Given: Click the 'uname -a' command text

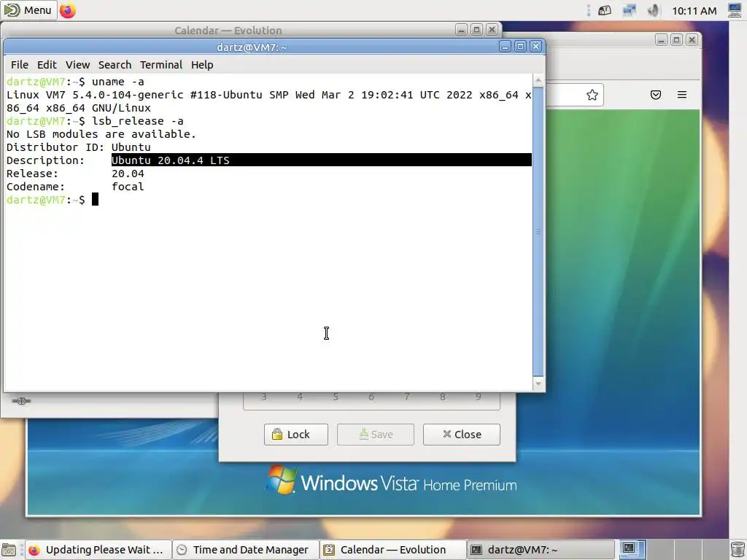Looking at the screenshot, I should 117,82.
